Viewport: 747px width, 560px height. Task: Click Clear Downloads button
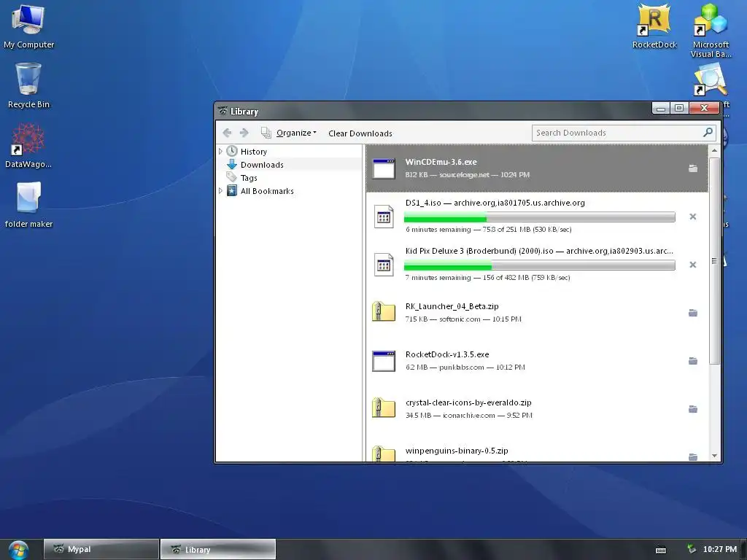point(360,133)
